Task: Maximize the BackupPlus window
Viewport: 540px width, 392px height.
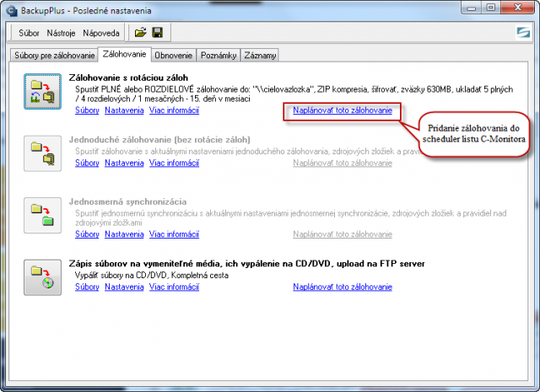Action: [x=491, y=8]
